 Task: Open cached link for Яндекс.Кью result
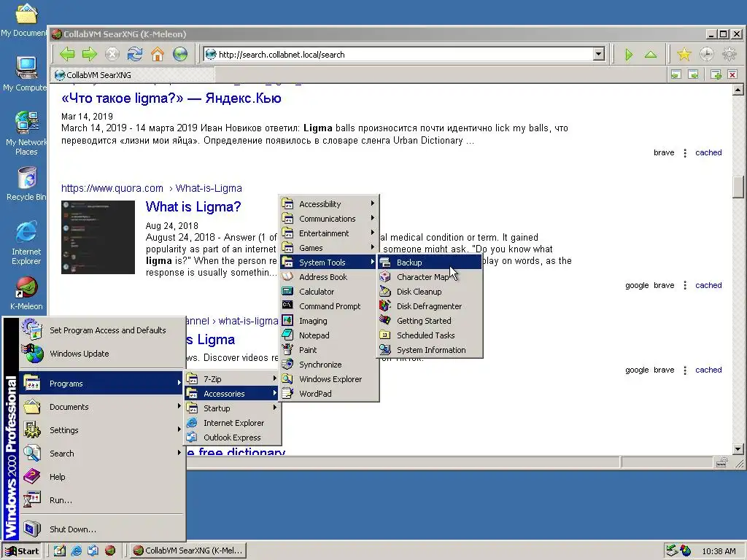[x=708, y=152]
